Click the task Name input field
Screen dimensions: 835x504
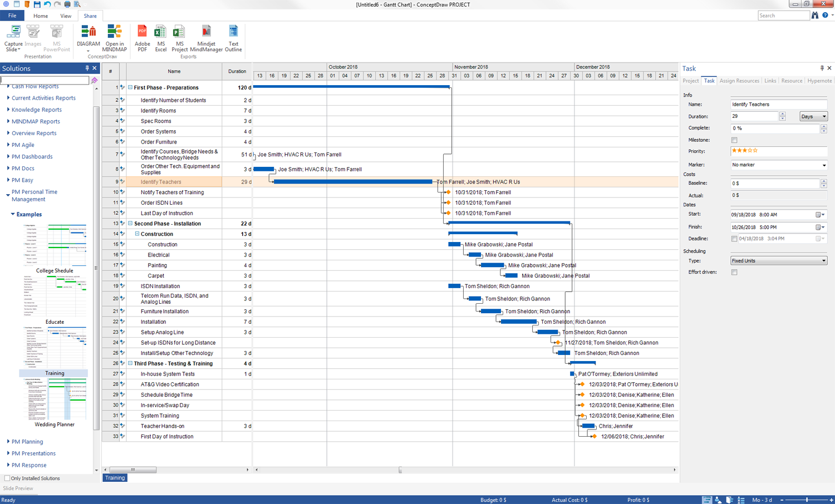tap(778, 105)
